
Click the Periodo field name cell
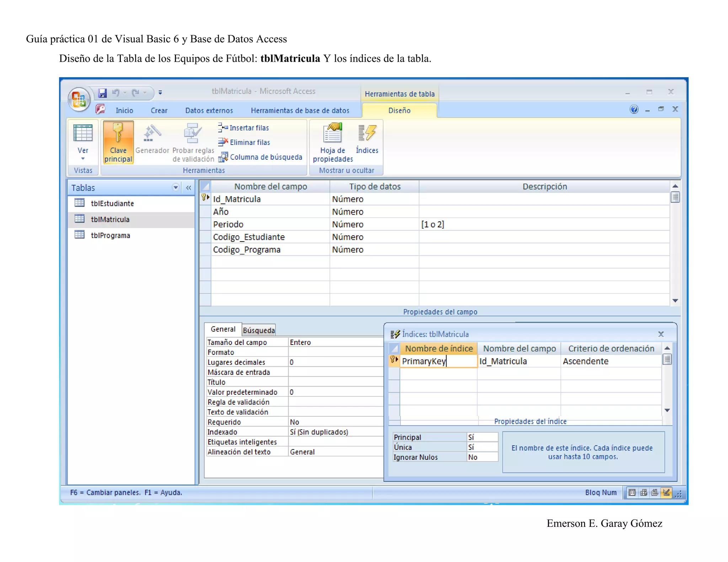(270, 224)
